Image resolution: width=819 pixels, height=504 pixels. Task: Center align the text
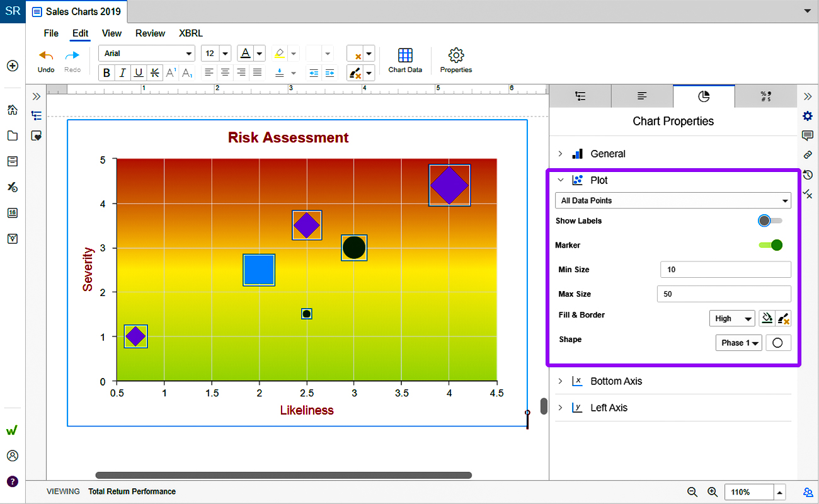point(225,72)
